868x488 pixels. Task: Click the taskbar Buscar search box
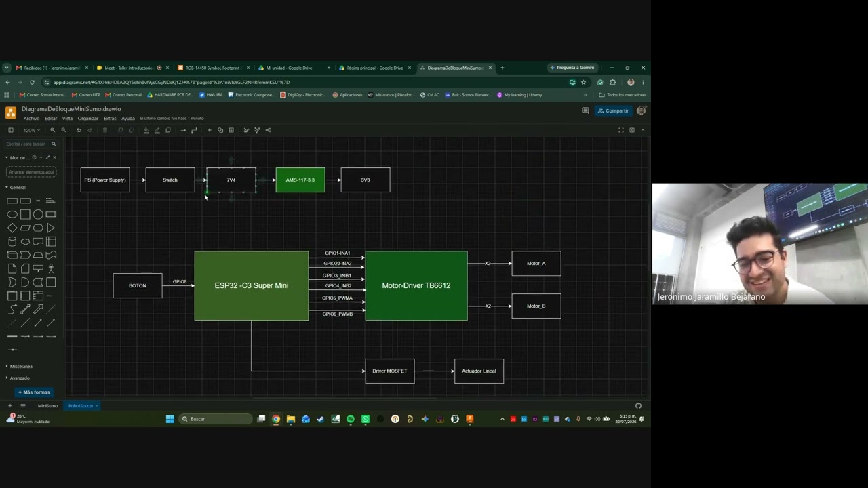pyautogui.click(x=216, y=419)
